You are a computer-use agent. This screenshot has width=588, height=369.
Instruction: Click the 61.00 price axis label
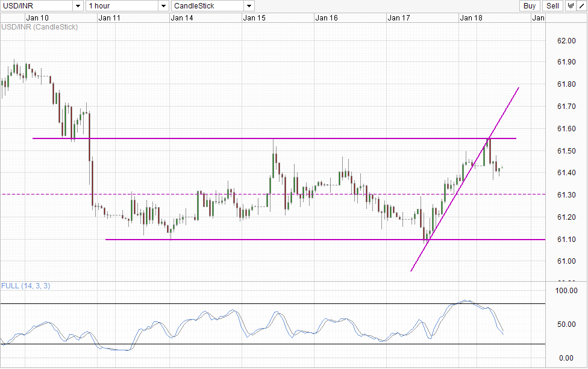click(566, 261)
